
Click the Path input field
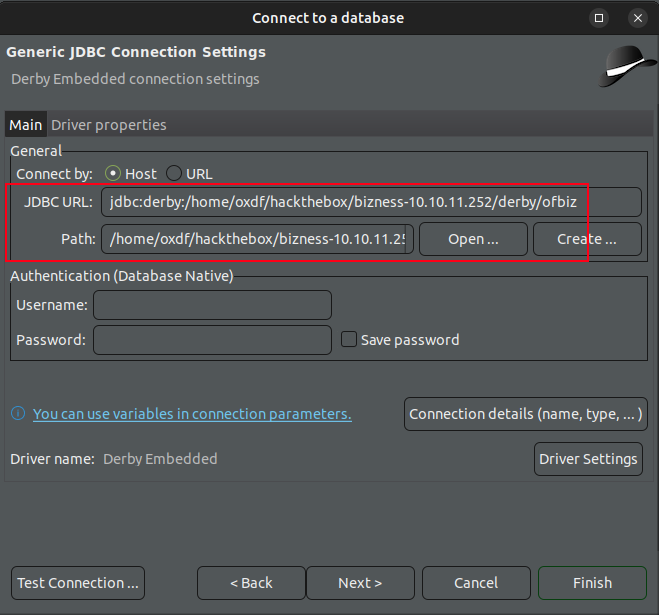click(257, 239)
